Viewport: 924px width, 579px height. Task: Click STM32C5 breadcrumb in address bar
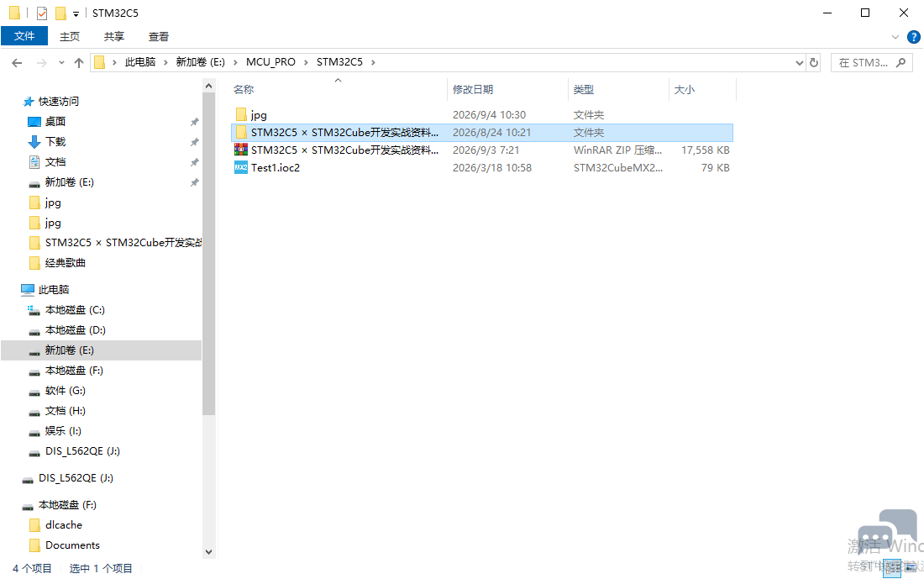339,62
